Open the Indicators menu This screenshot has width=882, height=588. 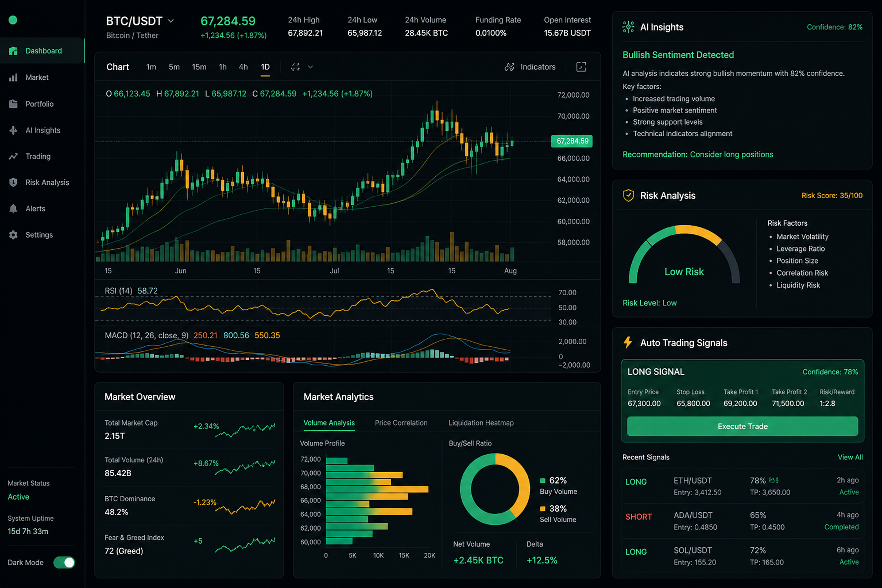(x=530, y=67)
